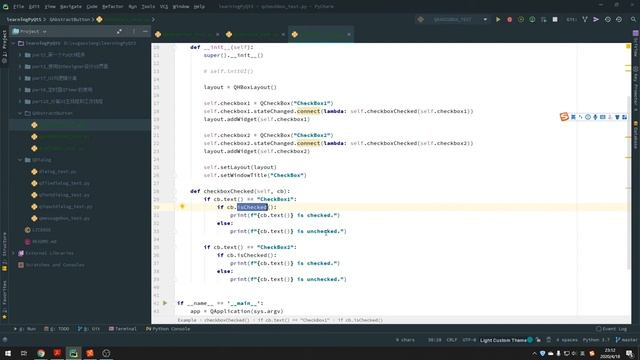This screenshot has height=360, width=640.
Task: Open the Window menu
Action: 181,7
